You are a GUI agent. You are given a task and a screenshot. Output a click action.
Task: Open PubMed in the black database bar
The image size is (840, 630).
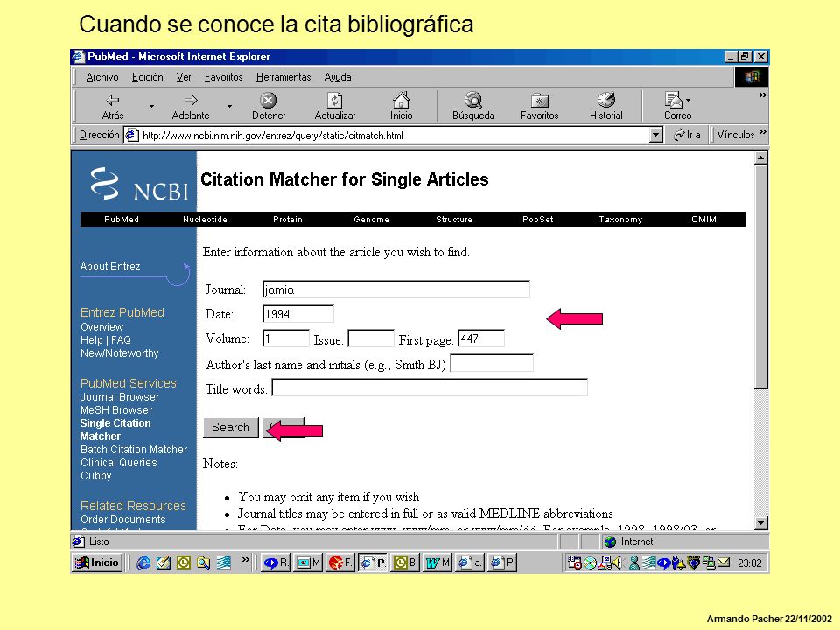click(x=122, y=219)
